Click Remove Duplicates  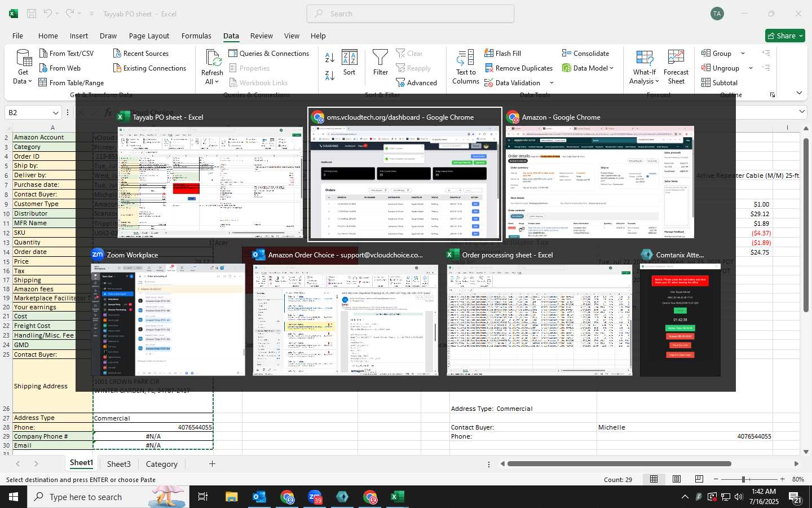(518, 68)
